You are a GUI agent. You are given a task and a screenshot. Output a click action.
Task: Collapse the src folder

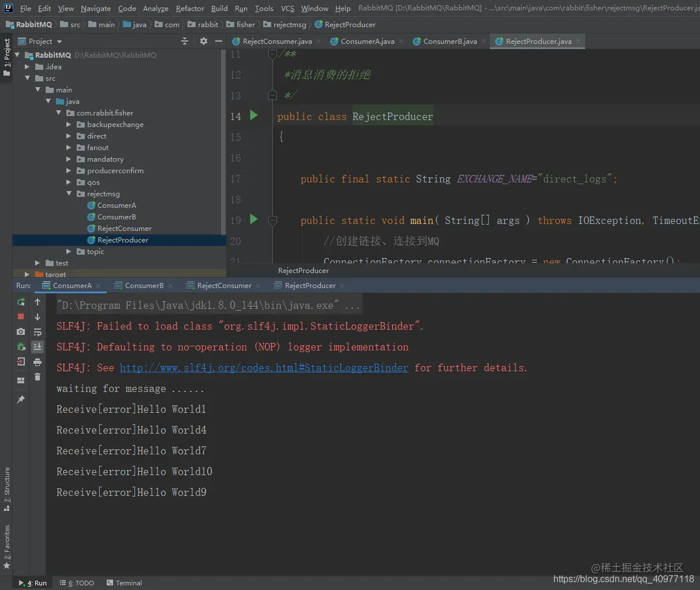(27, 78)
